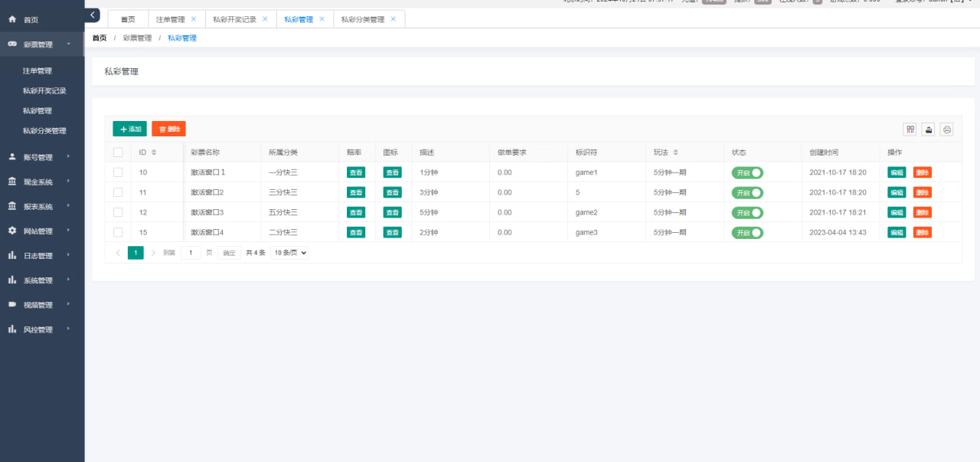Switch to the 私彩开奖记录 tab
The width and height of the screenshot is (980, 462).
pos(234,19)
